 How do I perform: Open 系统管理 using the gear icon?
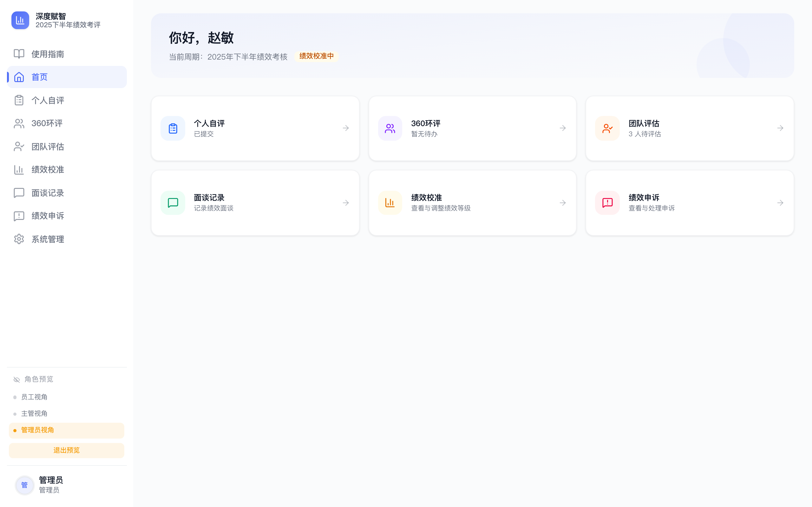click(x=18, y=239)
